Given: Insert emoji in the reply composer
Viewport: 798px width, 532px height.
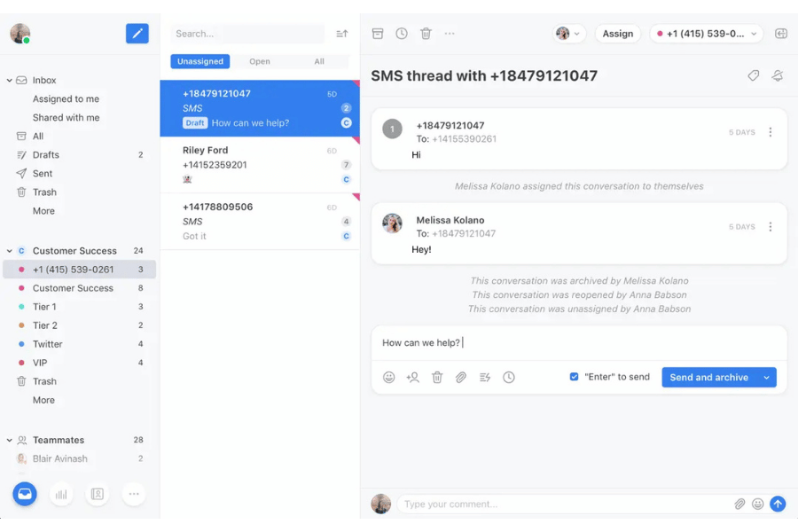Looking at the screenshot, I should (x=389, y=377).
